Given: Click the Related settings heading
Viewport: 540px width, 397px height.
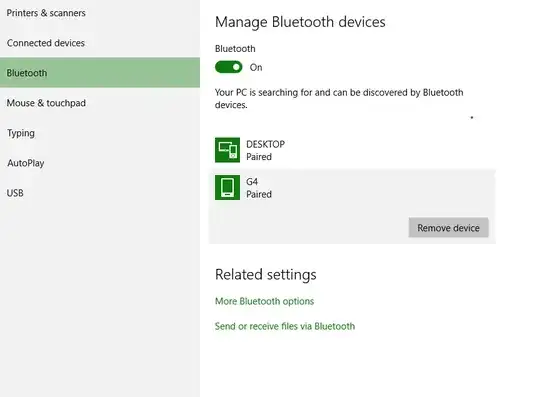Looking at the screenshot, I should 266,274.
